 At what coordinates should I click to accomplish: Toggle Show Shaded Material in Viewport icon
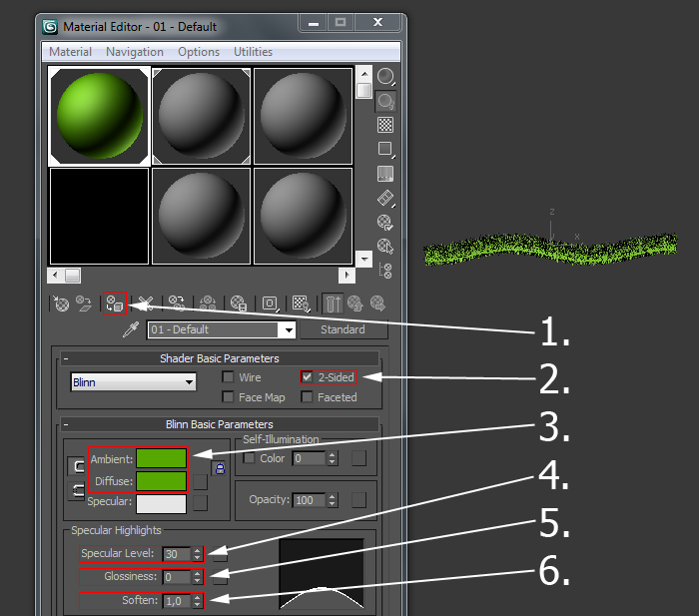click(x=301, y=304)
